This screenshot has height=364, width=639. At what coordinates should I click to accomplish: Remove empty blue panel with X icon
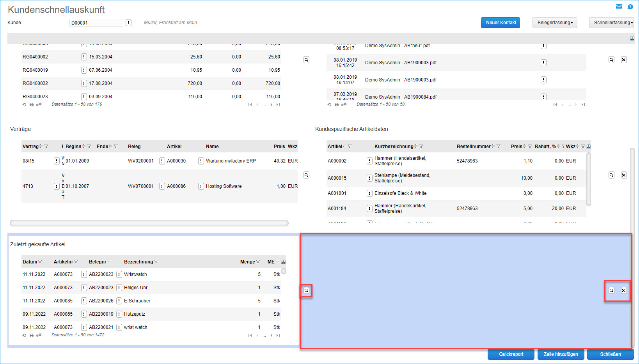(624, 290)
